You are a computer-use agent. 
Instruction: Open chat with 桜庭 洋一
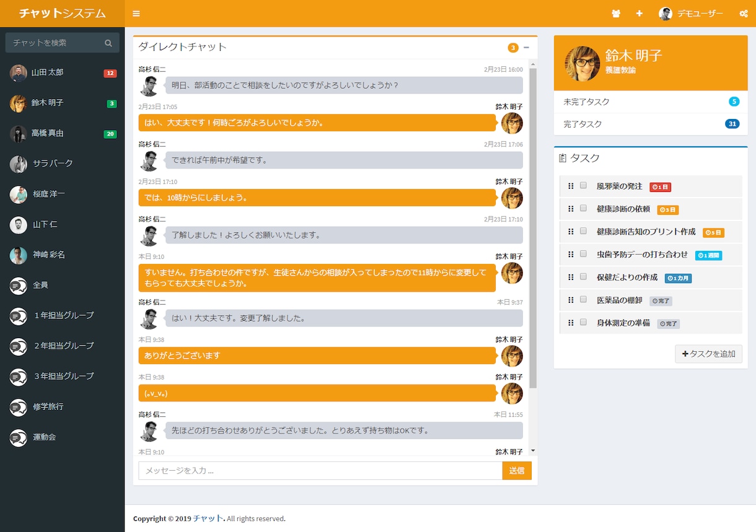click(62, 194)
